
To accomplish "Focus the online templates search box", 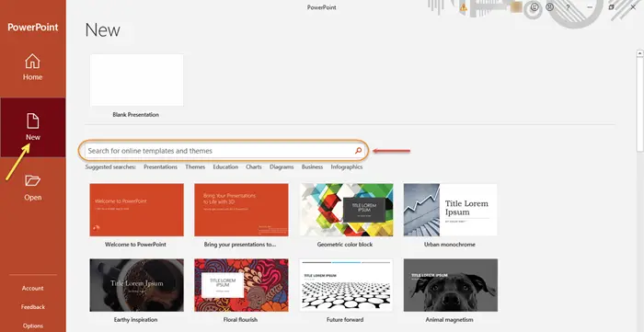I will tap(224, 151).
